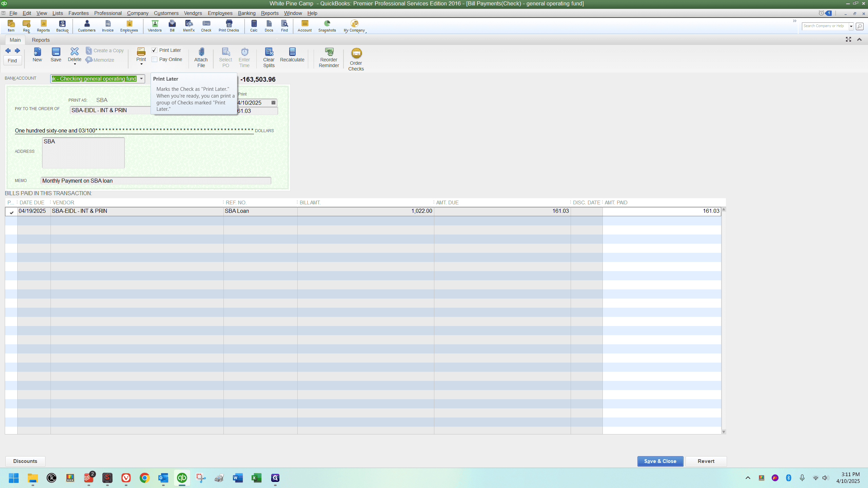
Task: Open the Vendors menu
Action: 193,13
